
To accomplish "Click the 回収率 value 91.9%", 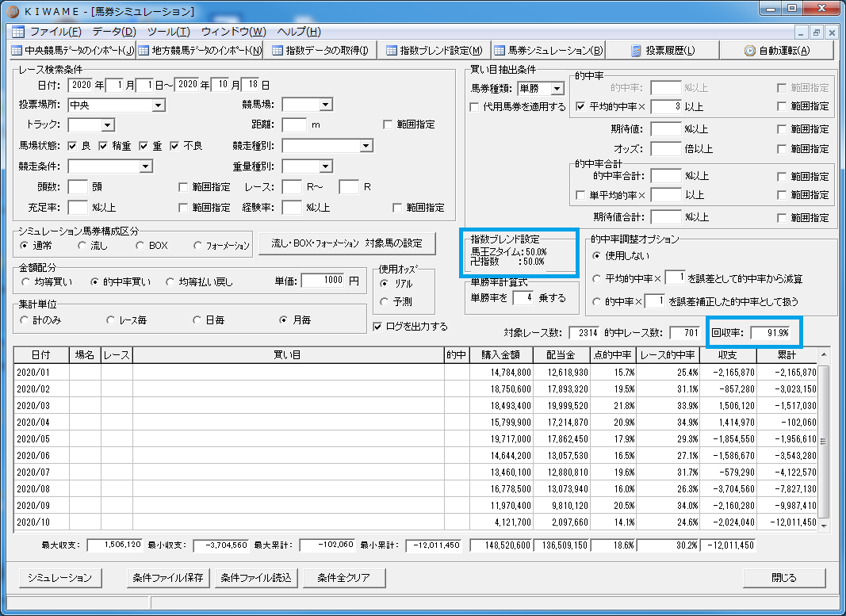I will pos(771,333).
